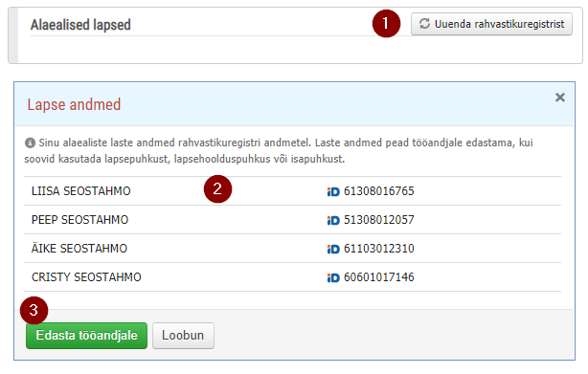This screenshot has width=588, height=374.
Task: Click the Loobun cancel button
Action: (183, 336)
